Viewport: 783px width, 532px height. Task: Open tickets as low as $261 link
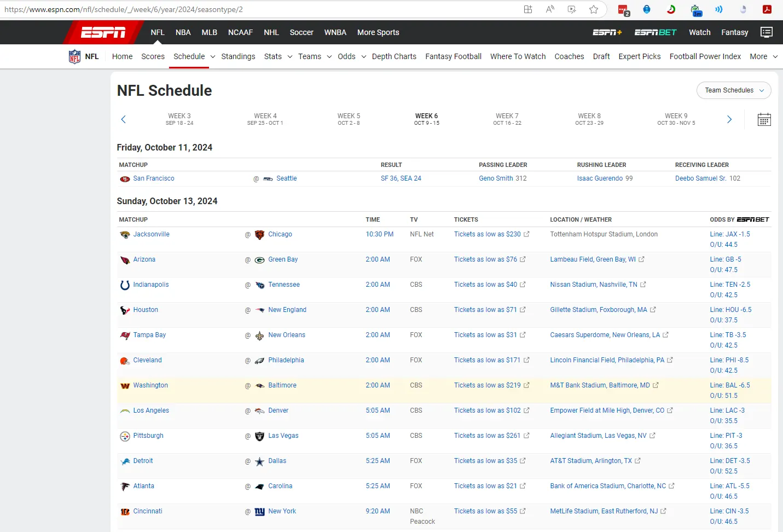[488, 436]
